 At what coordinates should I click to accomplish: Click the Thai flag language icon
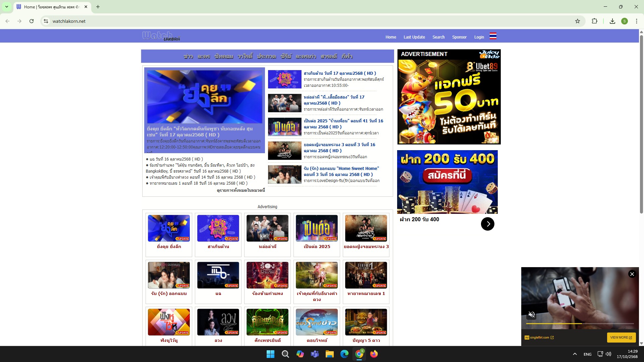tap(493, 36)
